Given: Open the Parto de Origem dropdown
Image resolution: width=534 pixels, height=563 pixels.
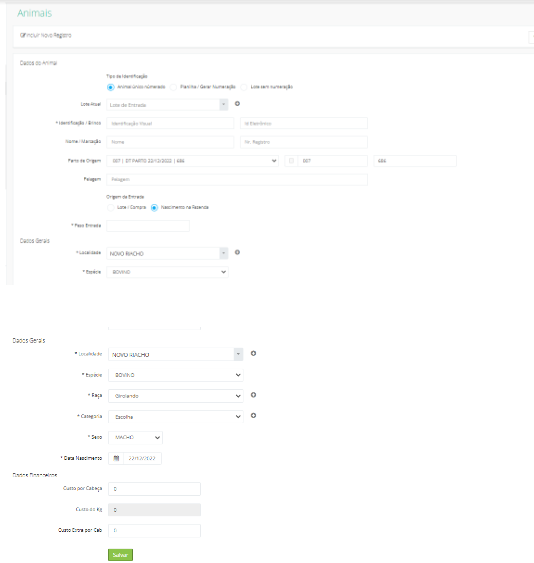Looking at the screenshot, I should pyautogui.click(x=192, y=161).
